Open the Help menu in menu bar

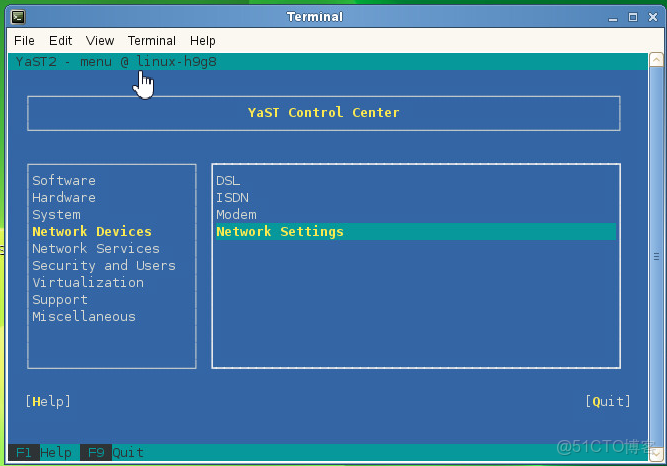tap(202, 41)
